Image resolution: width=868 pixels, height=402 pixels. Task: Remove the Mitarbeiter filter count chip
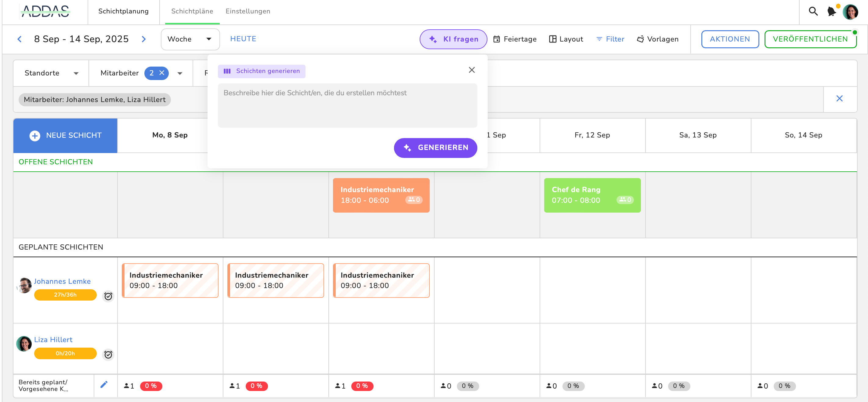click(162, 73)
